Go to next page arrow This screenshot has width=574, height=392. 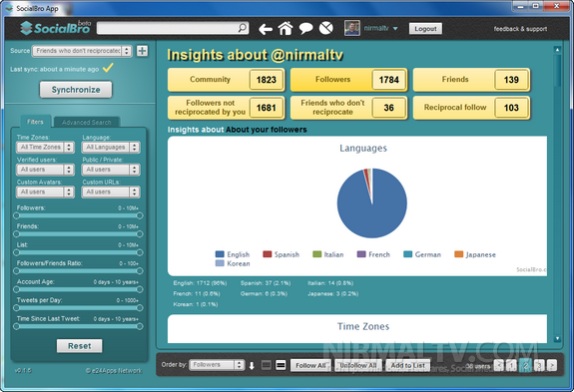(552, 365)
